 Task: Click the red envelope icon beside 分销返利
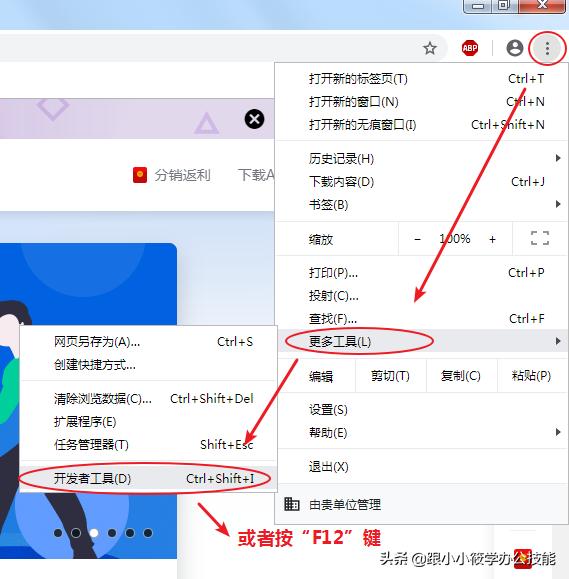point(140,175)
